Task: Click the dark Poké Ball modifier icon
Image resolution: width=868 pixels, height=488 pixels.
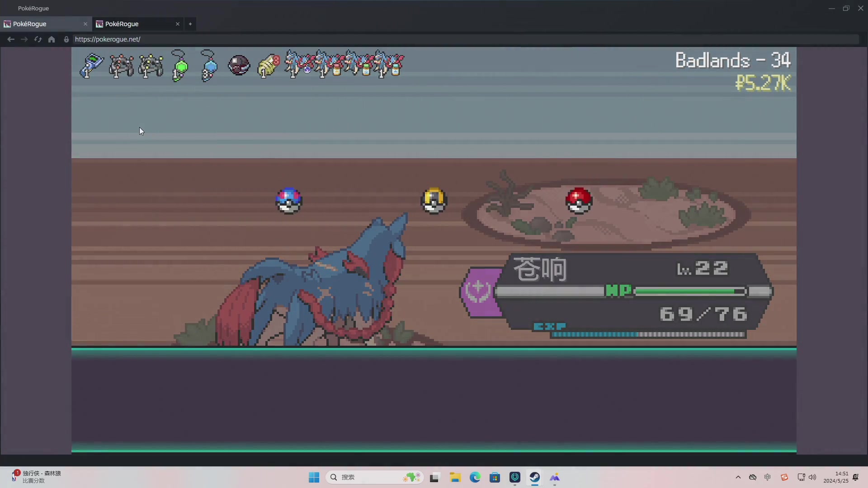Action: tap(239, 65)
